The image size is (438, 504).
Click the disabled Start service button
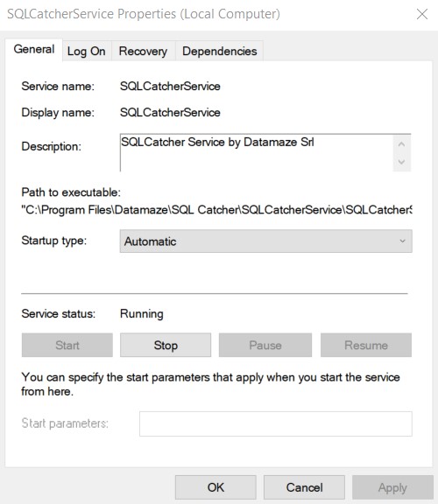pyautogui.click(x=67, y=346)
